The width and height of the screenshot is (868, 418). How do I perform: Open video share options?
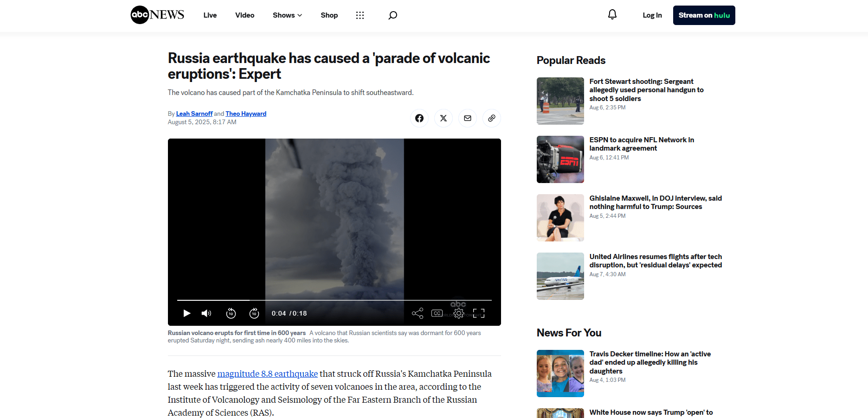click(417, 313)
